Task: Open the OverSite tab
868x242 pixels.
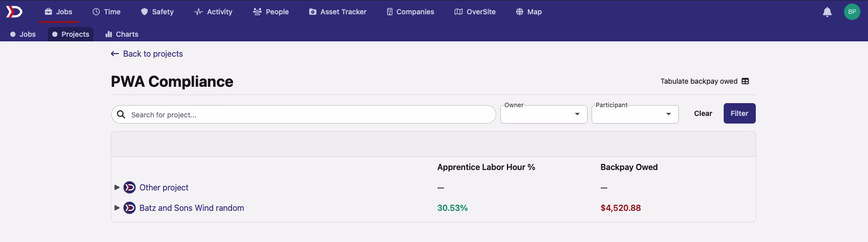Action: click(475, 12)
